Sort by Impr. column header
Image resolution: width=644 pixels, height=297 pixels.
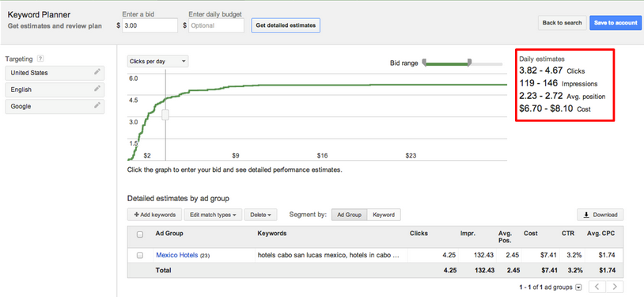coord(468,233)
